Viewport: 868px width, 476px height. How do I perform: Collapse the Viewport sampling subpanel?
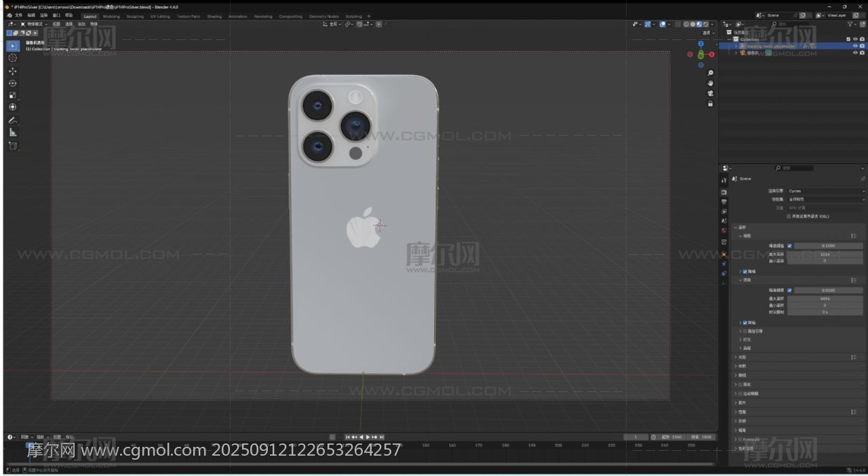point(741,236)
